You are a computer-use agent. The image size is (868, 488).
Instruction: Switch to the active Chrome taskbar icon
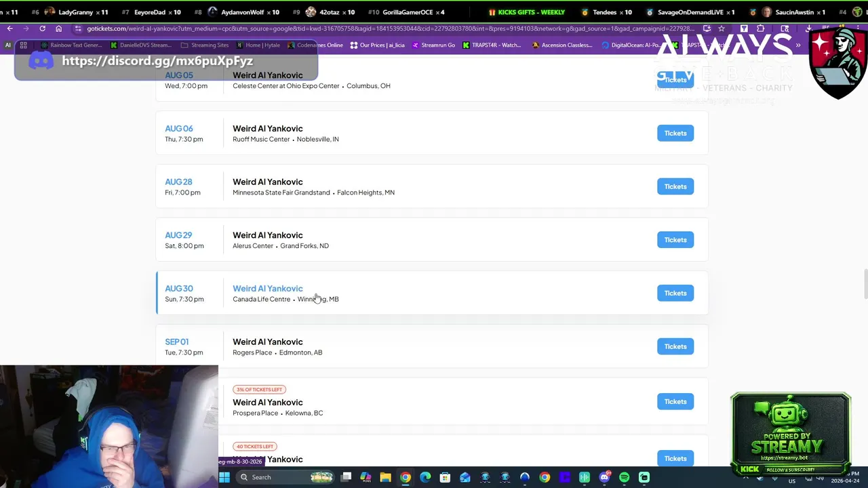[405, 477]
